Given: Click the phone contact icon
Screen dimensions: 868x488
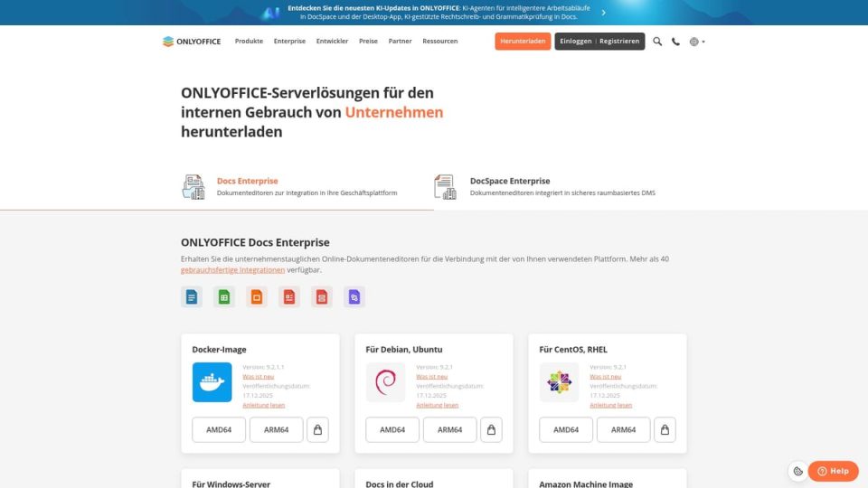Looking at the screenshot, I should 676,42.
